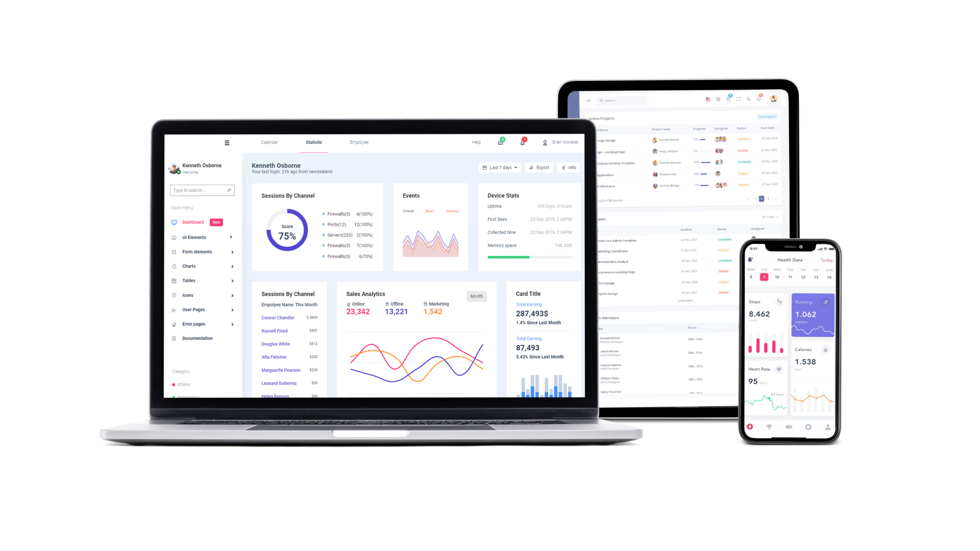This screenshot has width=980, height=551.
Task: Switch to the Statistic tab
Action: [314, 142]
